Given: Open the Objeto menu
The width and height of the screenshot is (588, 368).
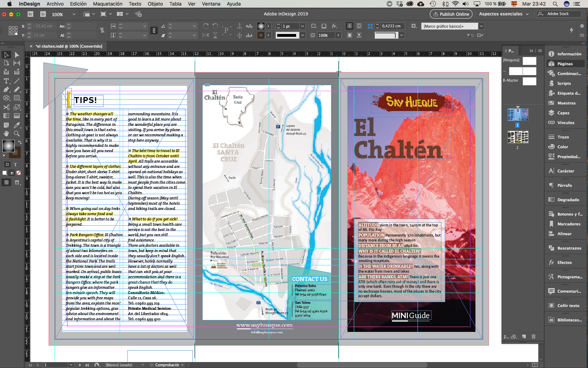Looking at the screenshot, I should click(155, 4).
